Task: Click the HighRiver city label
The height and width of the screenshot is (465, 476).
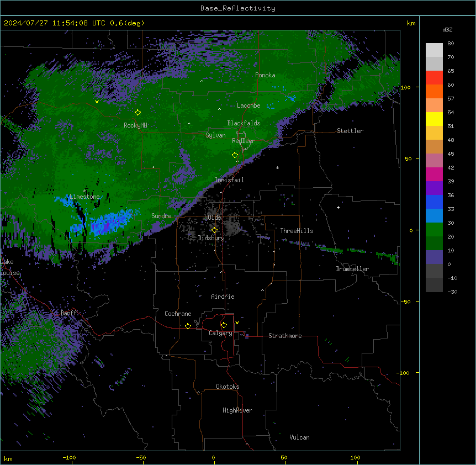Action: coord(237,410)
